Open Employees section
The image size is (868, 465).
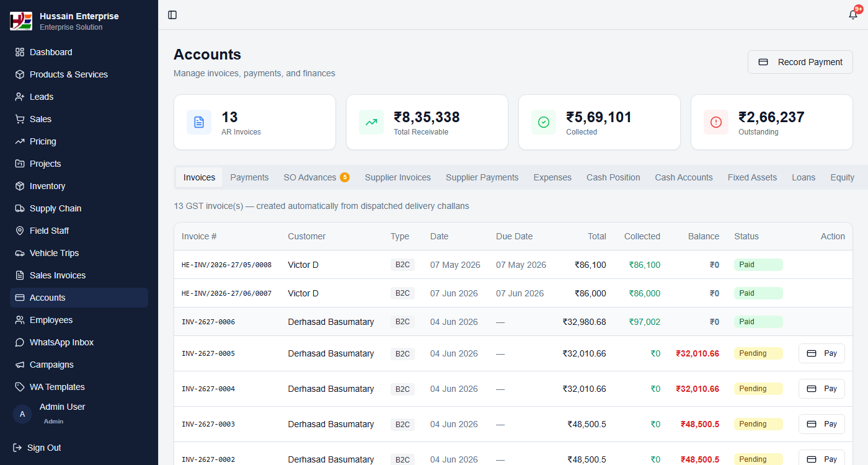79,320
